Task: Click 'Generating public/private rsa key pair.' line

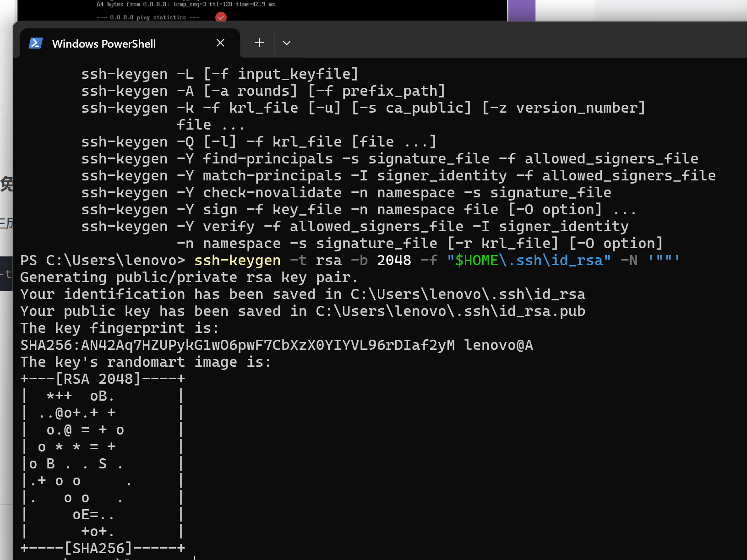Action: point(189,277)
